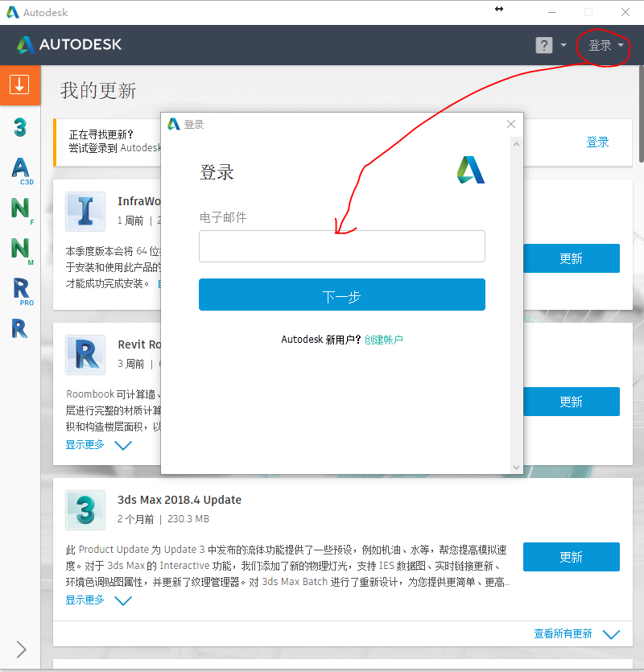Select the Revit PRO sidebar icon
The width and height of the screenshot is (644, 672).
pyautogui.click(x=23, y=291)
